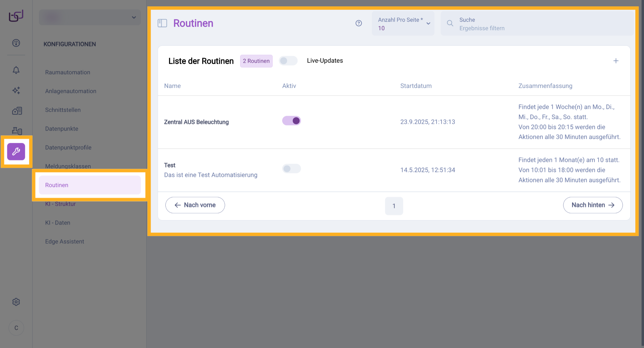Add a new routine with plus icon
The image size is (644, 348).
[616, 61]
